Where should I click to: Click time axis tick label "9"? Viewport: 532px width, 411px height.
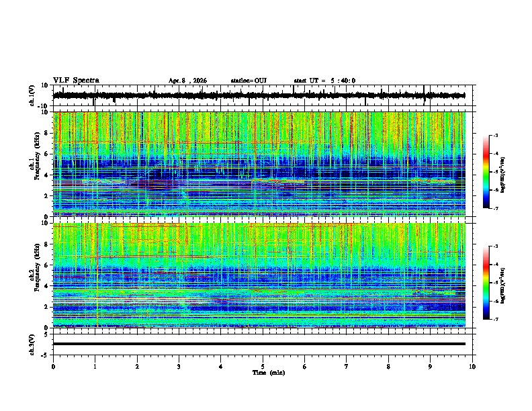[430, 367]
